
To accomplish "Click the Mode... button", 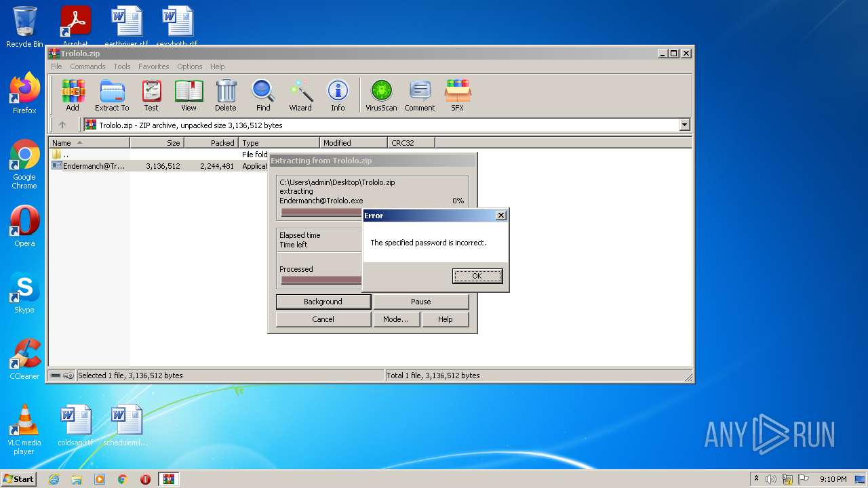I will point(396,319).
